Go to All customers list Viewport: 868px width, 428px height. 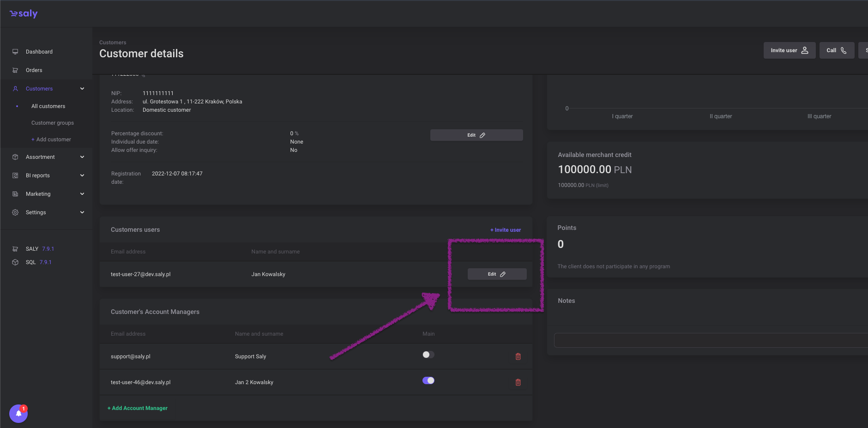[48, 106]
